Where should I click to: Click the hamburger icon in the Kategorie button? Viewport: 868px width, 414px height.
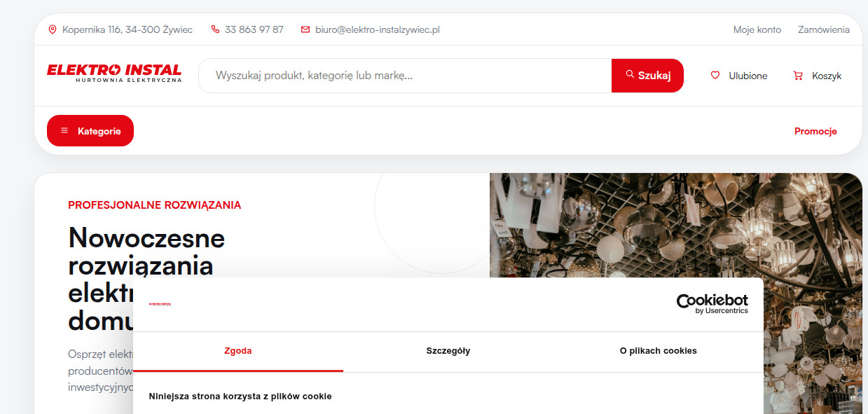(64, 131)
